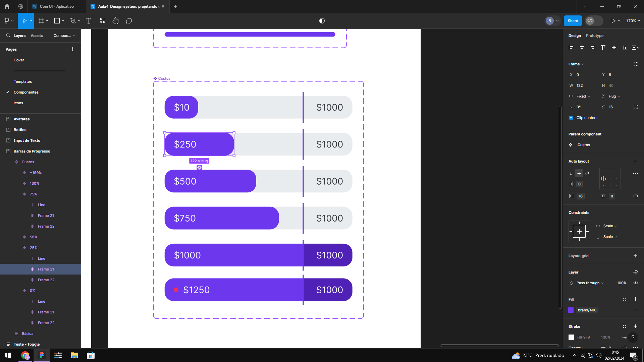Select the Componentes page
Screen dimensions: 644x362
(26, 92)
